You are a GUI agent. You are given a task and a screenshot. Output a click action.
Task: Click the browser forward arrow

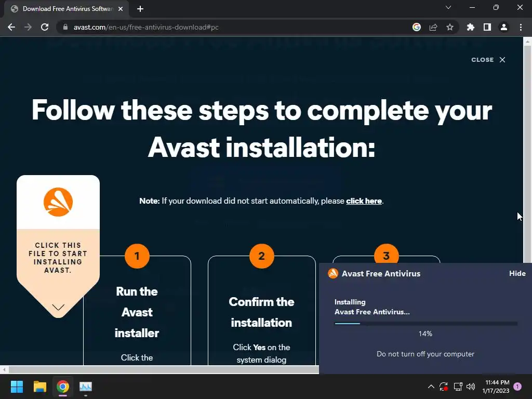[x=28, y=27]
